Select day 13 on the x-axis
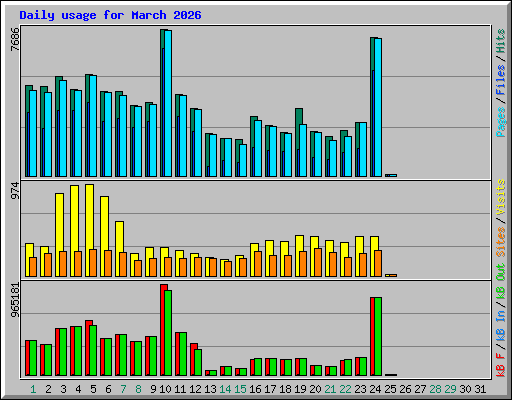Screen dimensions: 512x400 pos(210,389)
